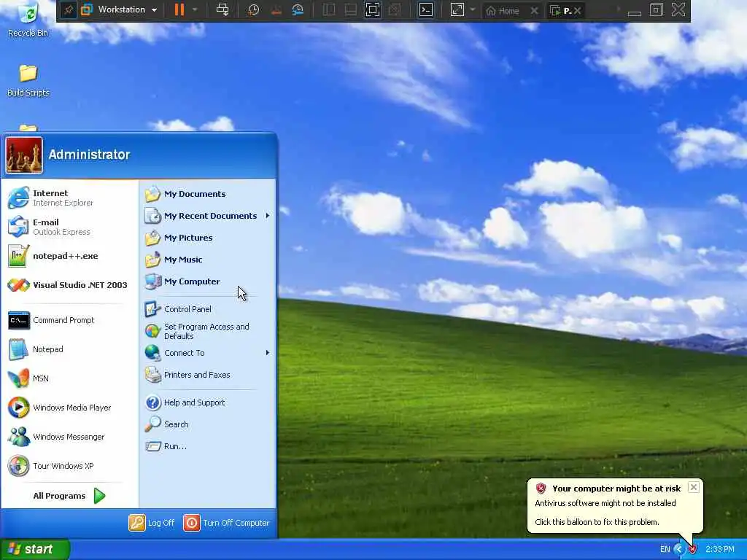Click the full screen mode icon
Image resolution: width=747 pixels, height=560 pixels.
[x=373, y=10]
